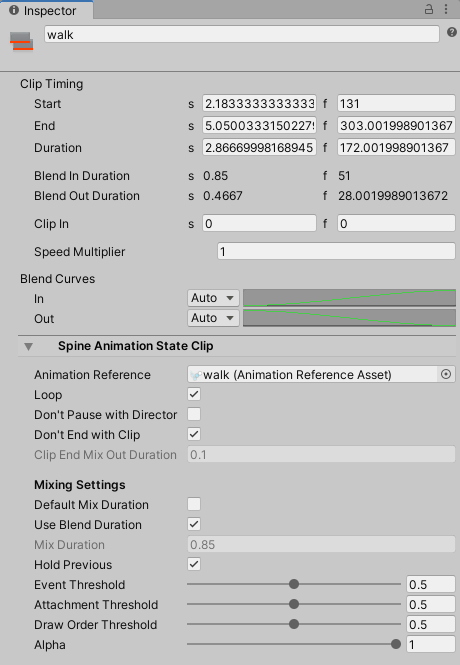Enable Don't Pause with Director checkbox

tap(194, 414)
